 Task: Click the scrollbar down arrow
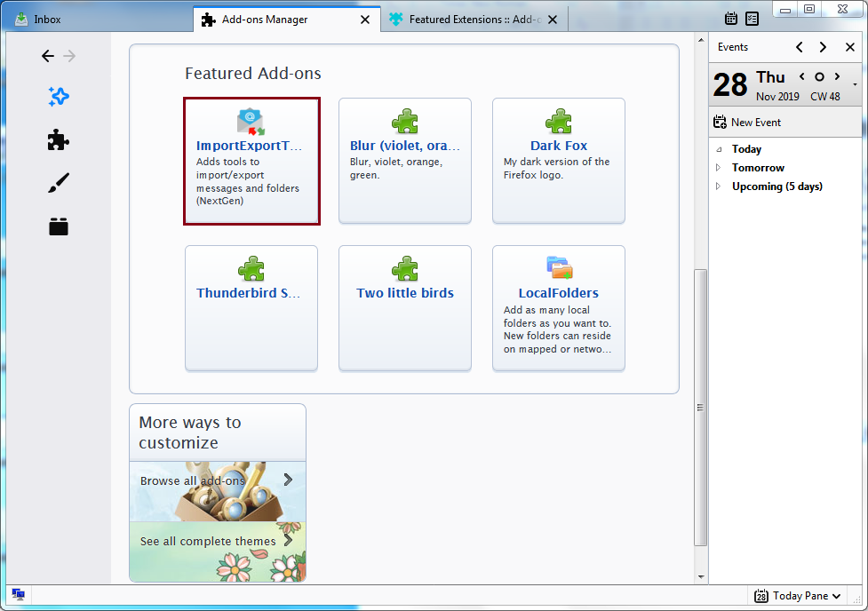[701, 576]
